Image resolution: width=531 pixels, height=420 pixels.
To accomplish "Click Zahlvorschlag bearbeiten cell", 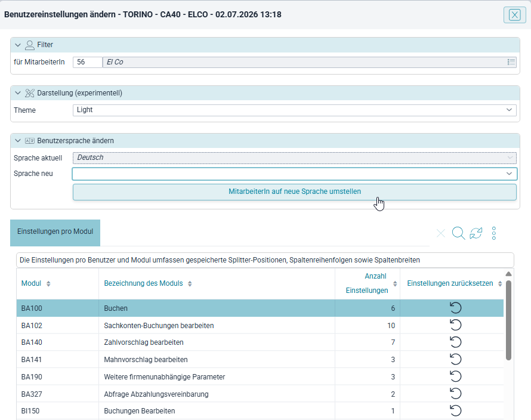I will (217, 342).
